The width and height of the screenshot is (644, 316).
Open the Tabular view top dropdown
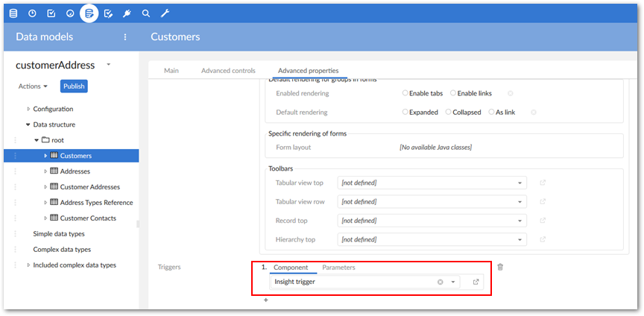[x=520, y=183]
